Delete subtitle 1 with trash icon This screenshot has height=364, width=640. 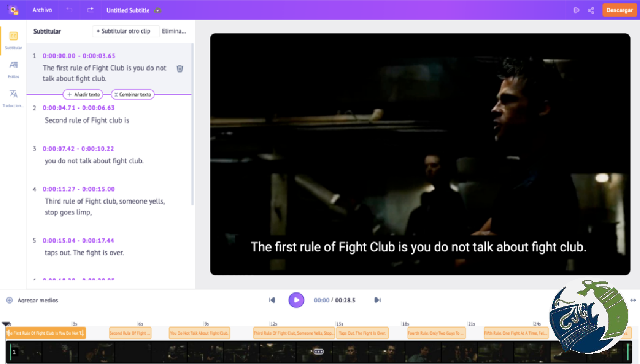click(x=180, y=68)
